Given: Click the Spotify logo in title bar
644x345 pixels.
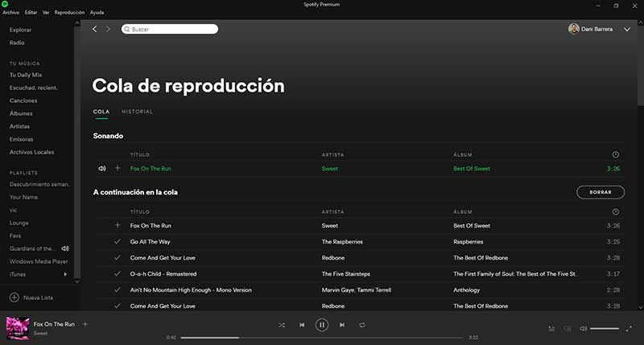Looking at the screenshot, I should tap(5, 4).
